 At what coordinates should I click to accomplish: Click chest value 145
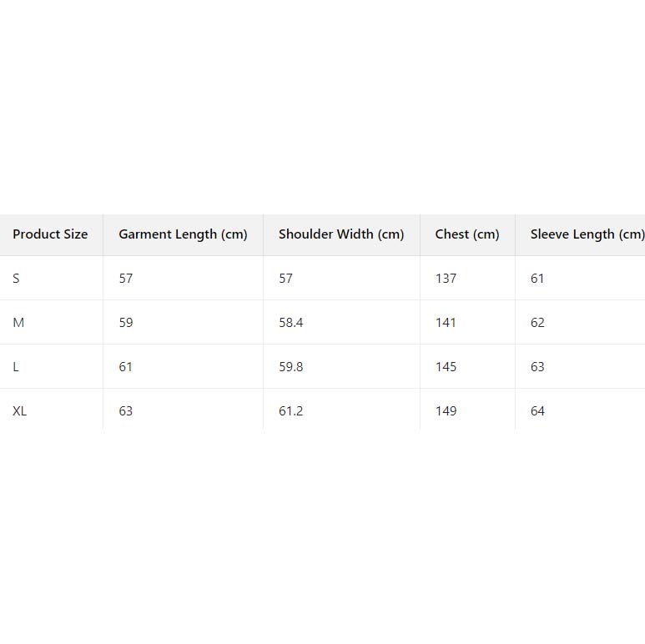(x=446, y=367)
